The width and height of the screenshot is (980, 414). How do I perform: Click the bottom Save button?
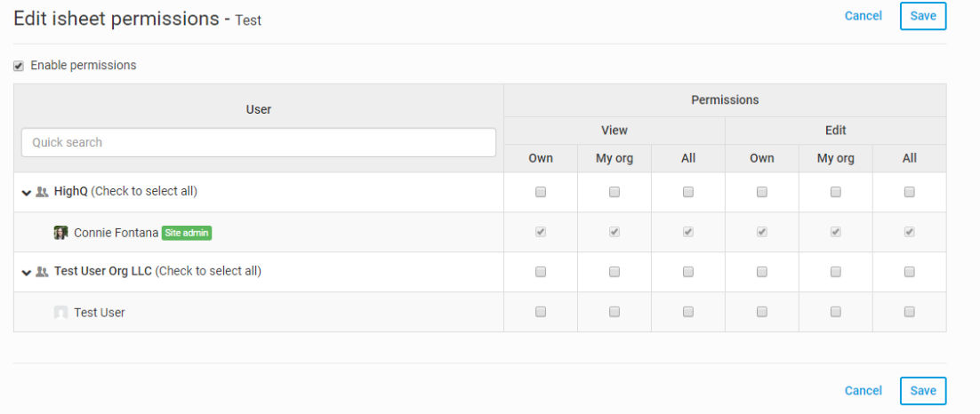923,391
